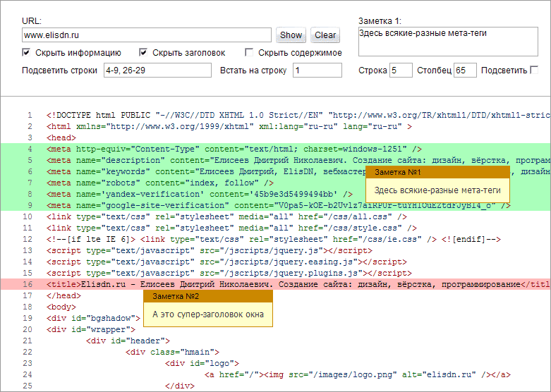Click the Show button
551x392 pixels.
[291, 35]
